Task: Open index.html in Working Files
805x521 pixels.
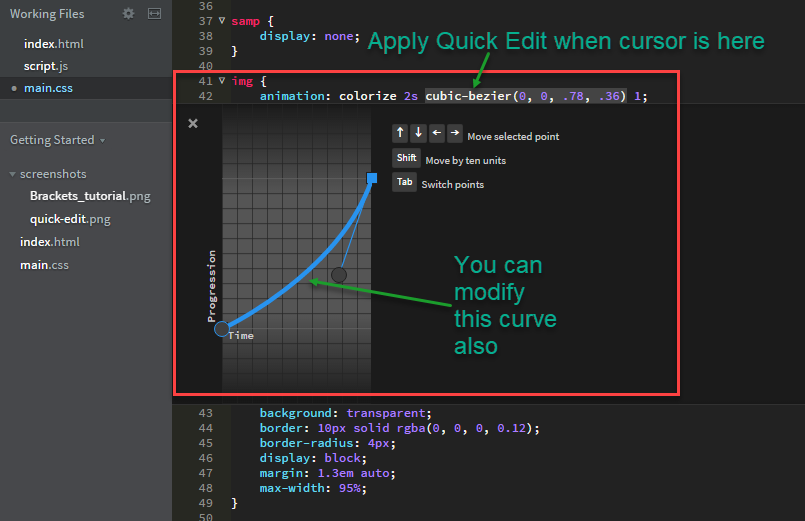Action: point(53,44)
